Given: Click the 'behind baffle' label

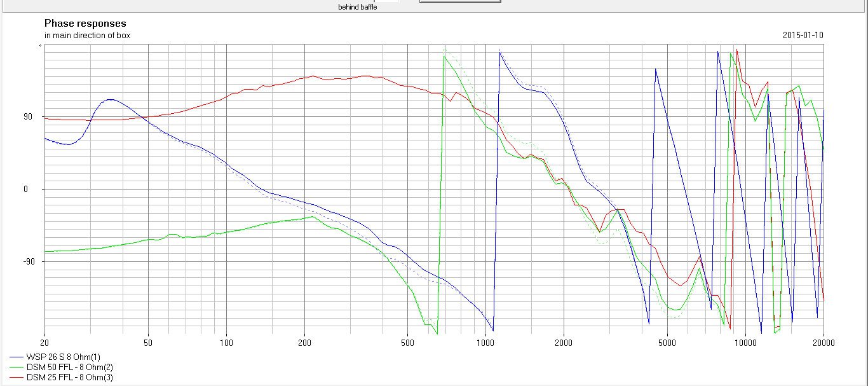Looking at the screenshot, I should pyautogui.click(x=357, y=7).
